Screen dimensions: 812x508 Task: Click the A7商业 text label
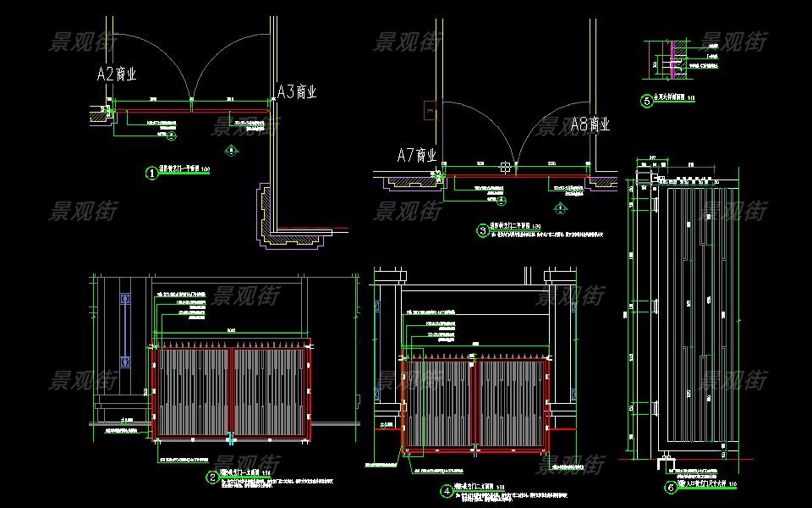pos(417,155)
